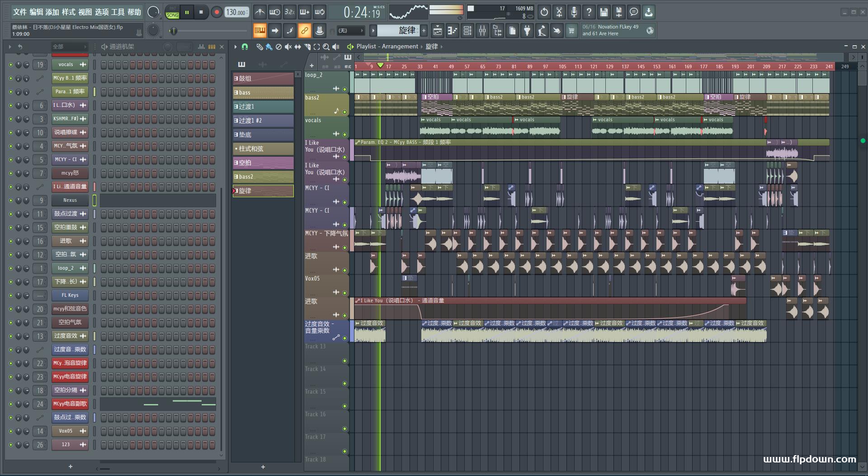The image size is (868, 476).
Task: Open the channel rack options menu arrow
Action: click(x=10, y=47)
